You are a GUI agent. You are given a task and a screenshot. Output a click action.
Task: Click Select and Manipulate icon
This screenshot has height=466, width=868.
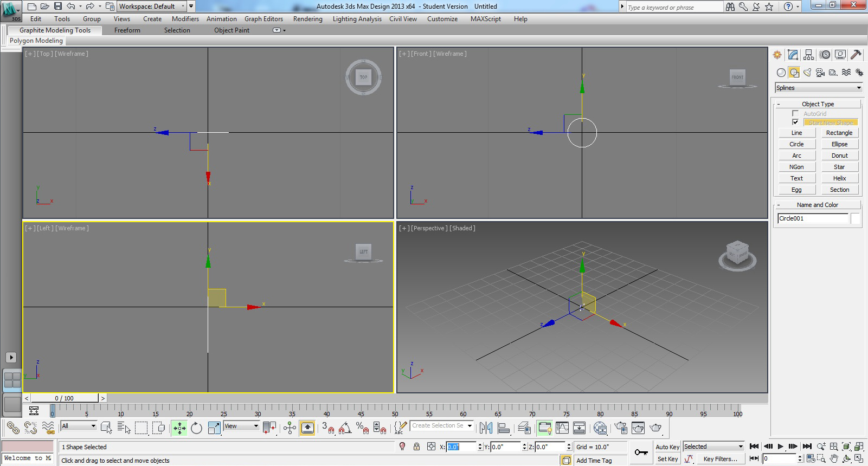pos(290,428)
